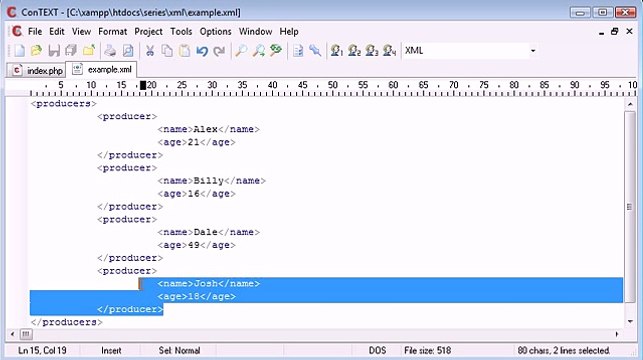Click the Replace toolbar icon

276,51
